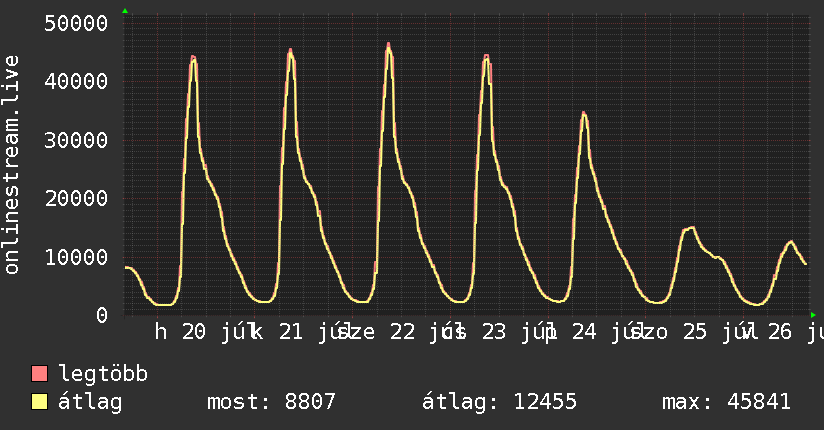This screenshot has height=430, width=824.
Task: Click the 10000 y-axis label
Action: (76, 257)
